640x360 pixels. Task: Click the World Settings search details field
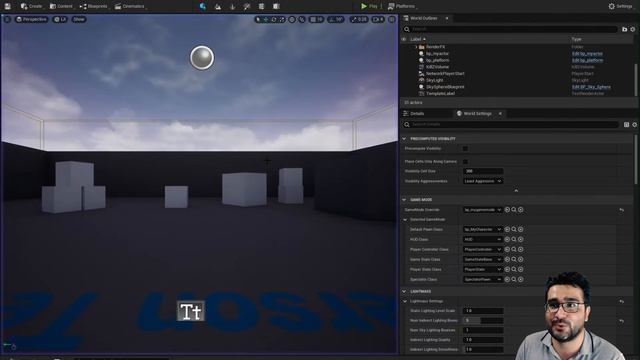(510, 124)
